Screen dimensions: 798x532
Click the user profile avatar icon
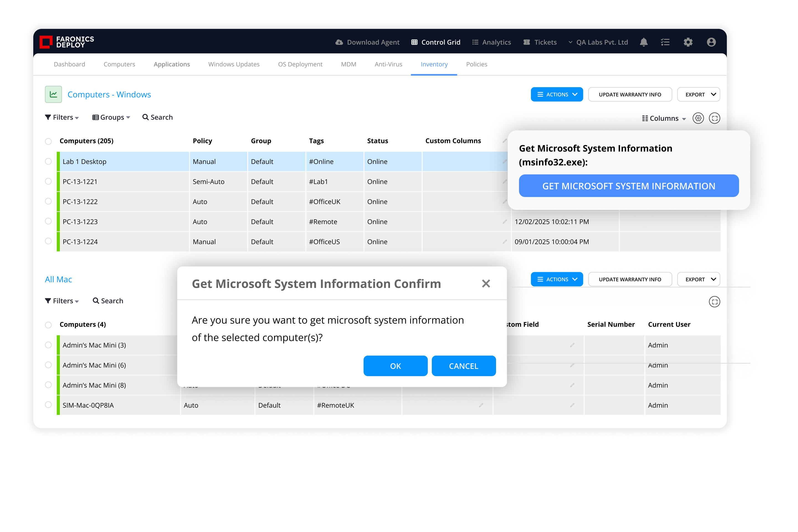point(711,42)
